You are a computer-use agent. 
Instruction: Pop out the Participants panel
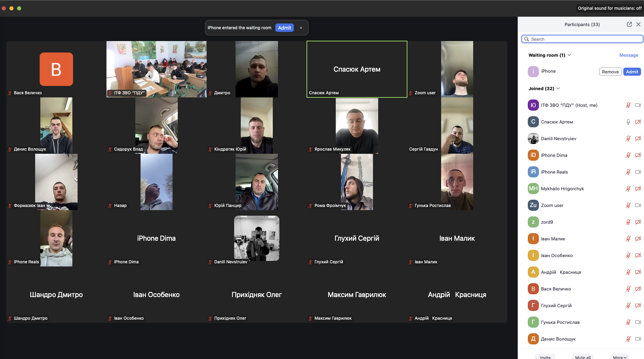coord(629,24)
